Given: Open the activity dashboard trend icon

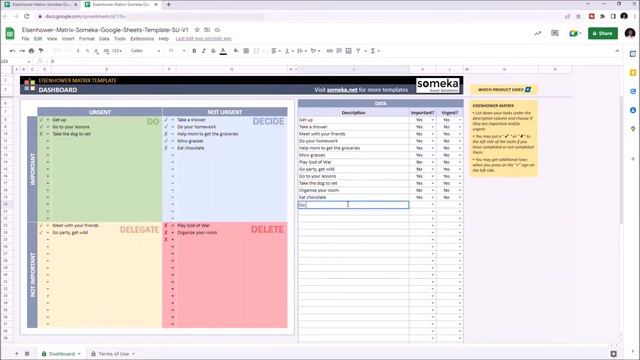Looking at the screenshot, I should (538, 33).
